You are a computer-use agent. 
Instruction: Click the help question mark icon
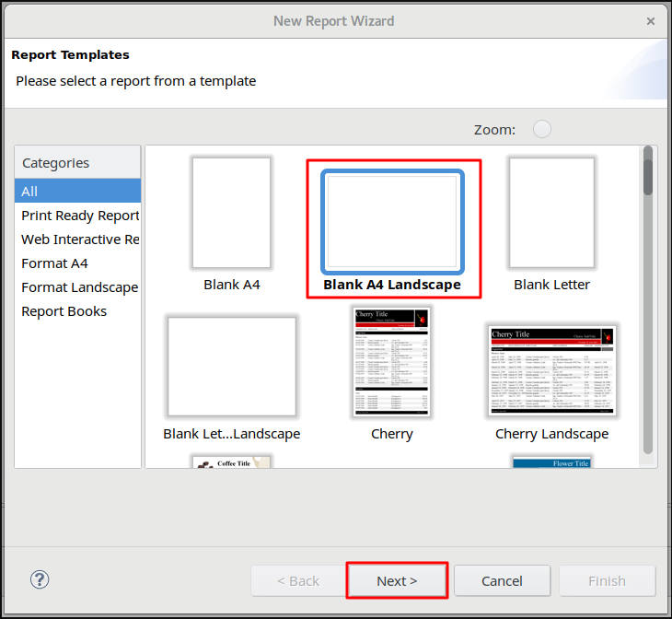point(40,579)
